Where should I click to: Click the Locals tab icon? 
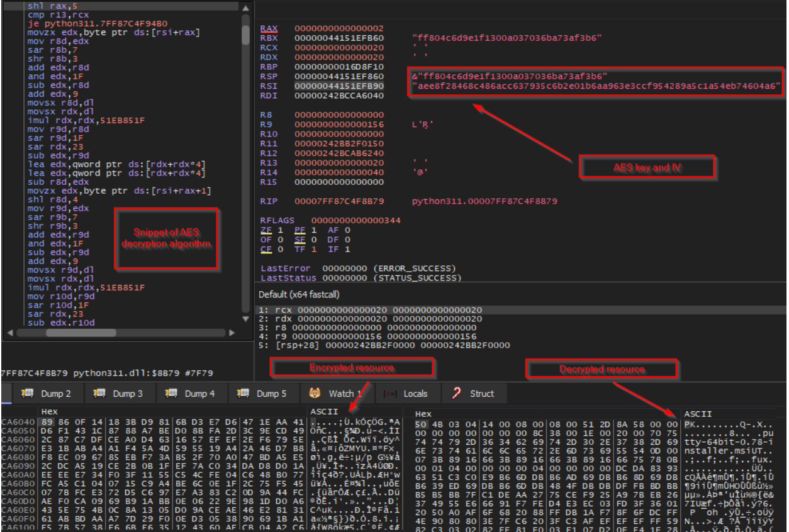389,394
